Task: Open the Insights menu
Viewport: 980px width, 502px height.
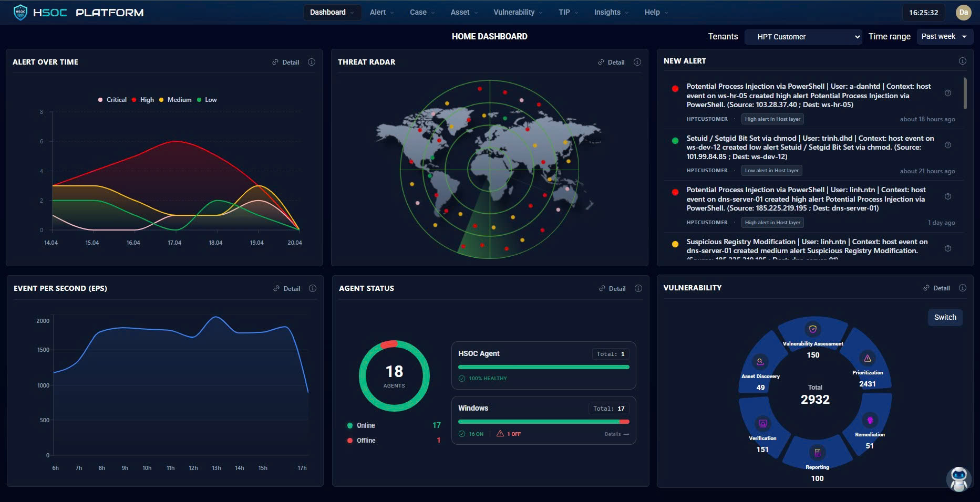Action: point(611,12)
